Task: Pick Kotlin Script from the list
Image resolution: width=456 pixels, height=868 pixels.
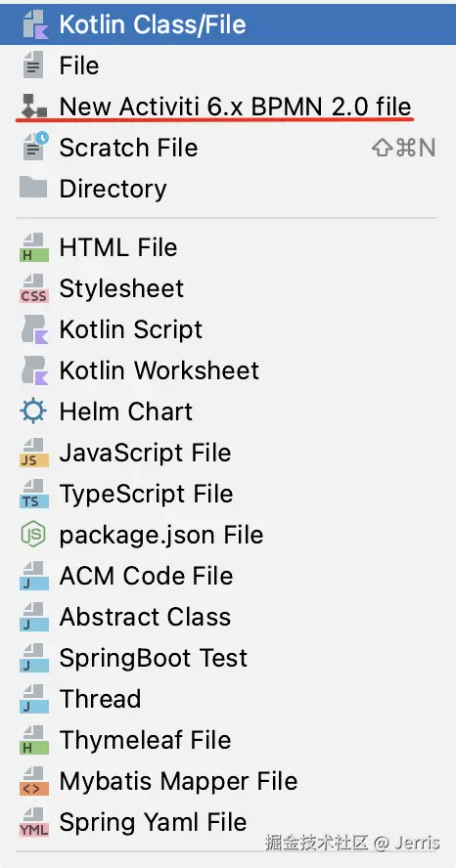Action: click(x=228, y=330)
